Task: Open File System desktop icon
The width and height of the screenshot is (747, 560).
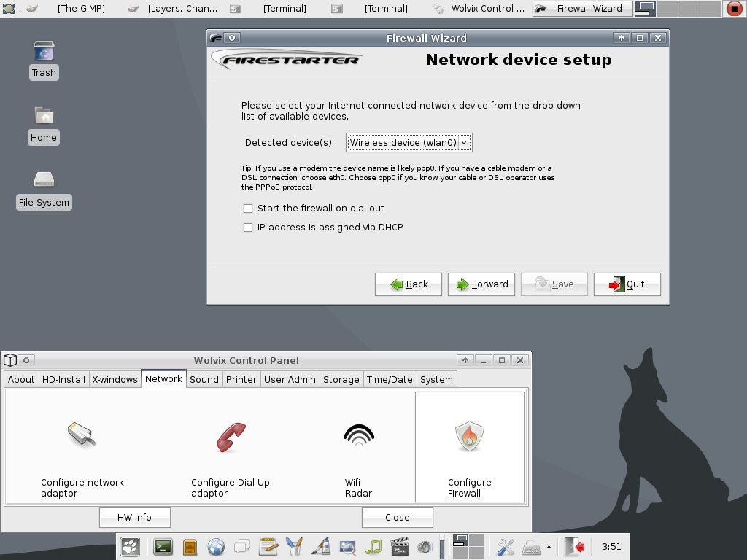Action: pos(44,179)
